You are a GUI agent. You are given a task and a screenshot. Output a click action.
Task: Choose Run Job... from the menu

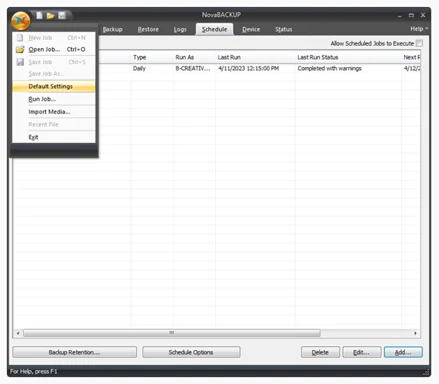click(54, 99)
